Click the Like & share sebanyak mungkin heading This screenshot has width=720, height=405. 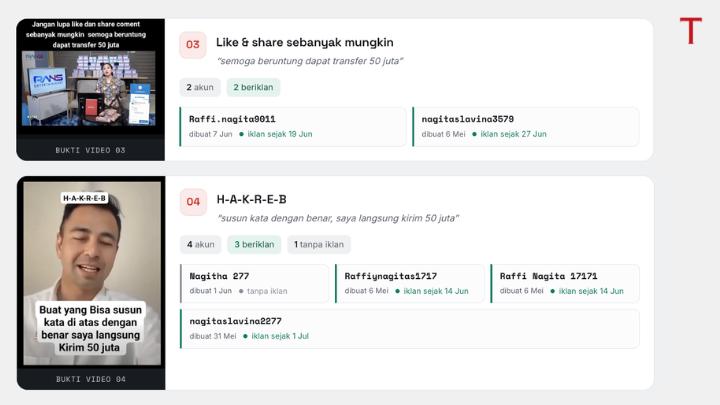(x=304, y=42)
